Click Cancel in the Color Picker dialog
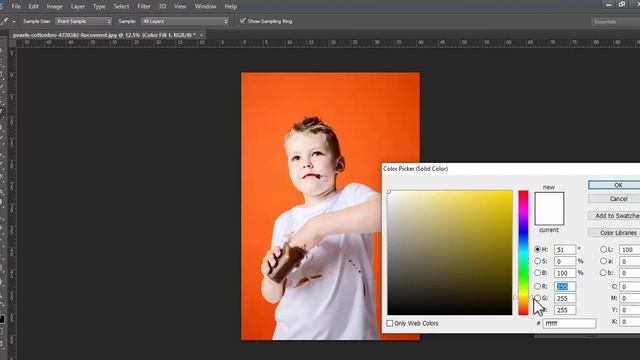 point(614,198)
